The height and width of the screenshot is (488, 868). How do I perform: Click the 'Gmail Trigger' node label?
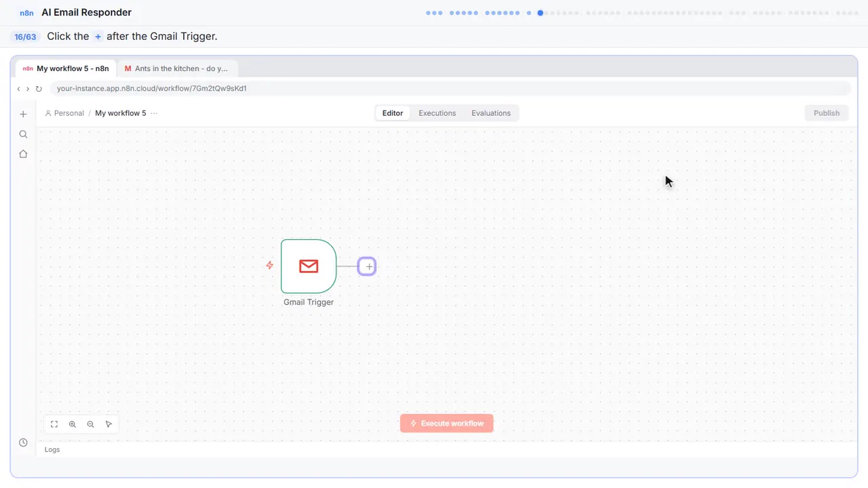[309, 302]
